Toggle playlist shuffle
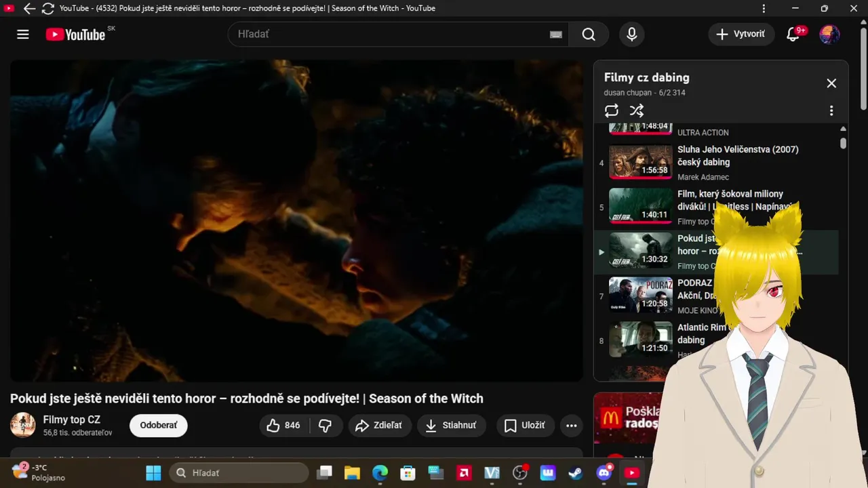 637,110
